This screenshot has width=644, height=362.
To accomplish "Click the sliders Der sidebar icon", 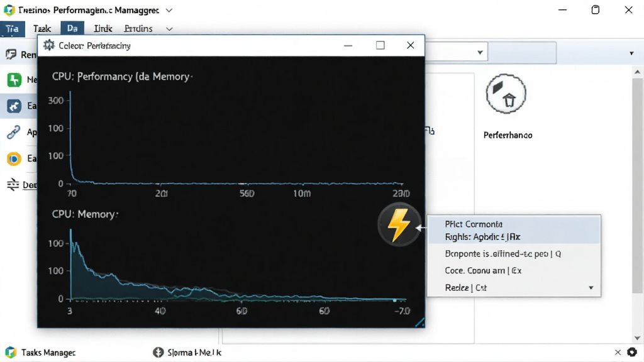I will coord(13,185).
